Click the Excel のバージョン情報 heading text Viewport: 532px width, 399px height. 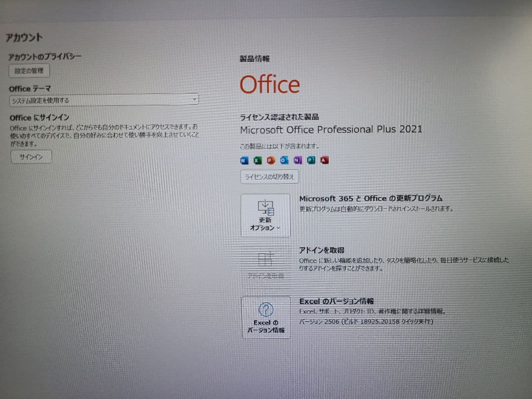[x=336, y=301]
